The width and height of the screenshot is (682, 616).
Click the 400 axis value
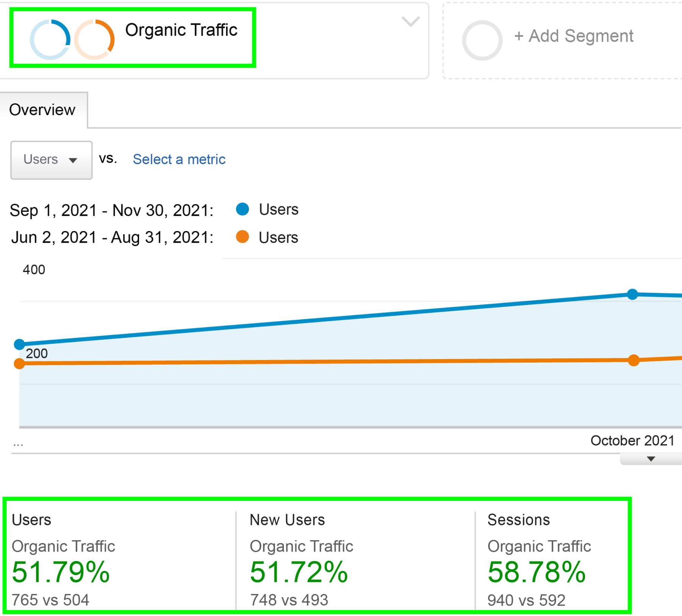click(x=34, y=270)
